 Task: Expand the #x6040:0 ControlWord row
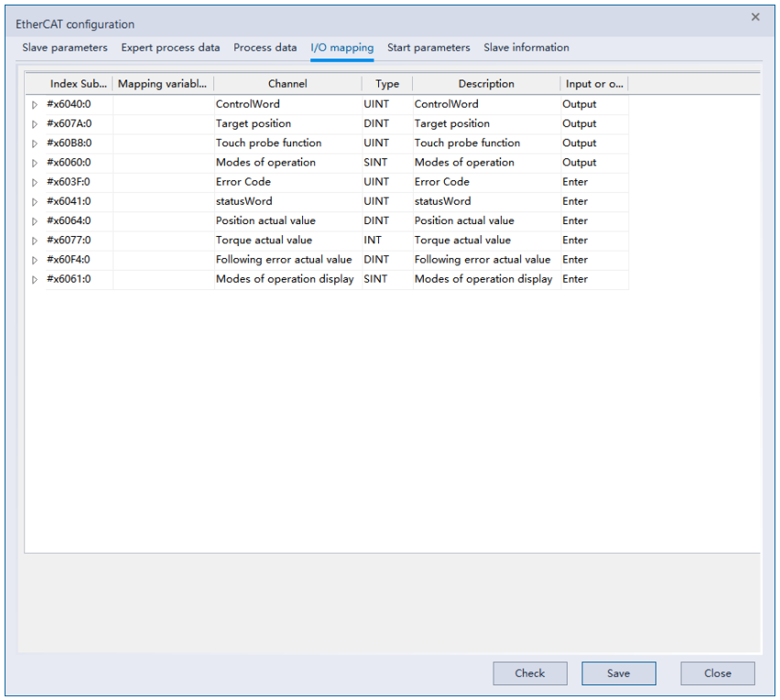35,105
